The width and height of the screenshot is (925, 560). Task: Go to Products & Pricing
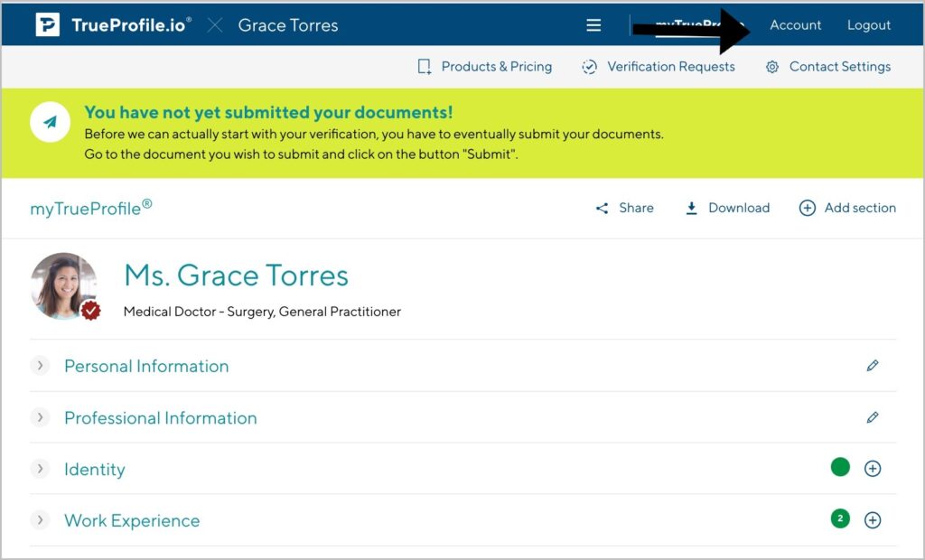496,67
